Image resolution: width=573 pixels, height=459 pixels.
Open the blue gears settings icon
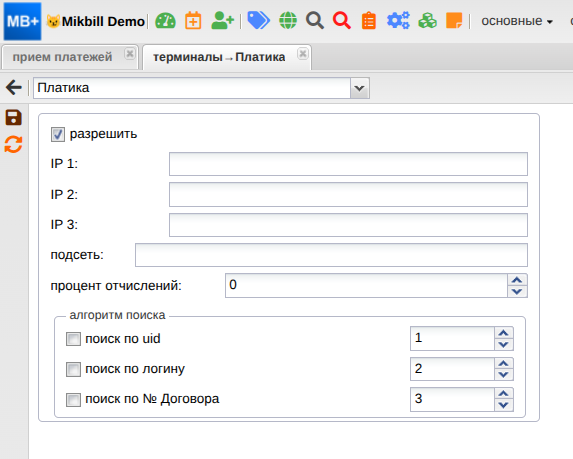tap(398, 20)
